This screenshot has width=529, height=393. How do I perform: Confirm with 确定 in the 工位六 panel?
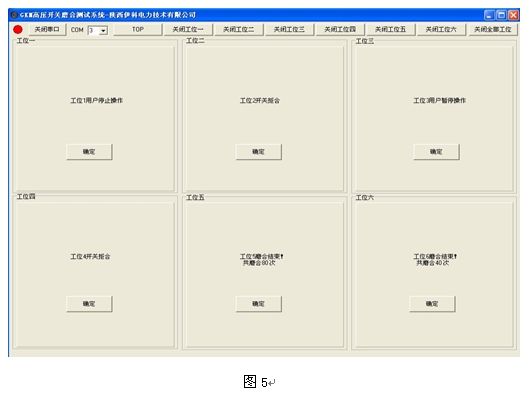point(432,304)
